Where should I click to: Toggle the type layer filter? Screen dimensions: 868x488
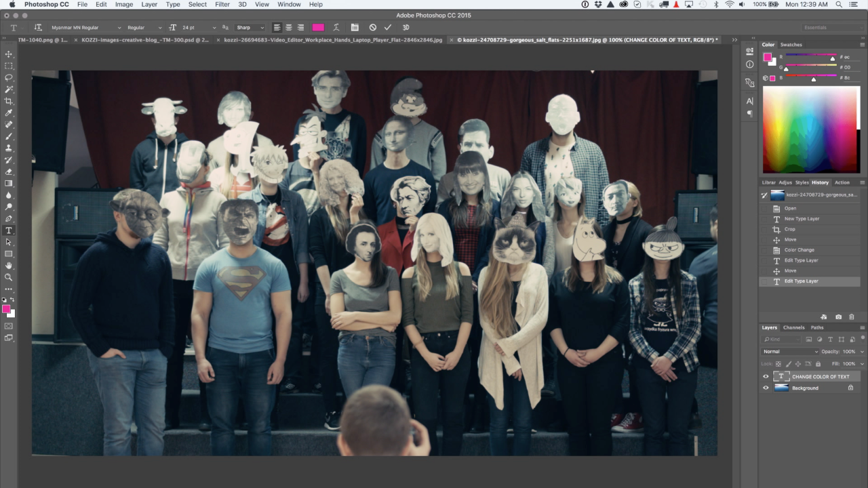831,339
